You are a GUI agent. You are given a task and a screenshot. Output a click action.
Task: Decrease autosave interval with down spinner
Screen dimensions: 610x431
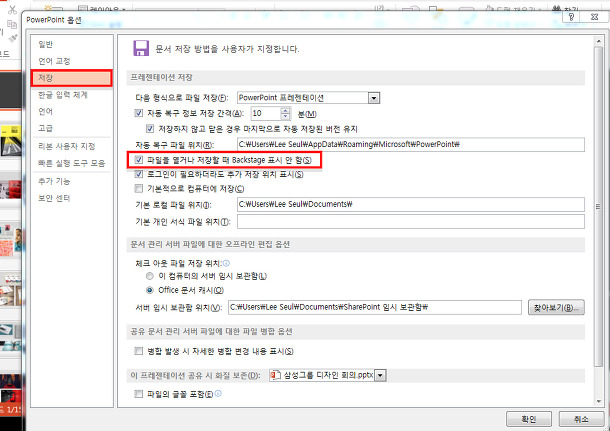tap(286, 116)
